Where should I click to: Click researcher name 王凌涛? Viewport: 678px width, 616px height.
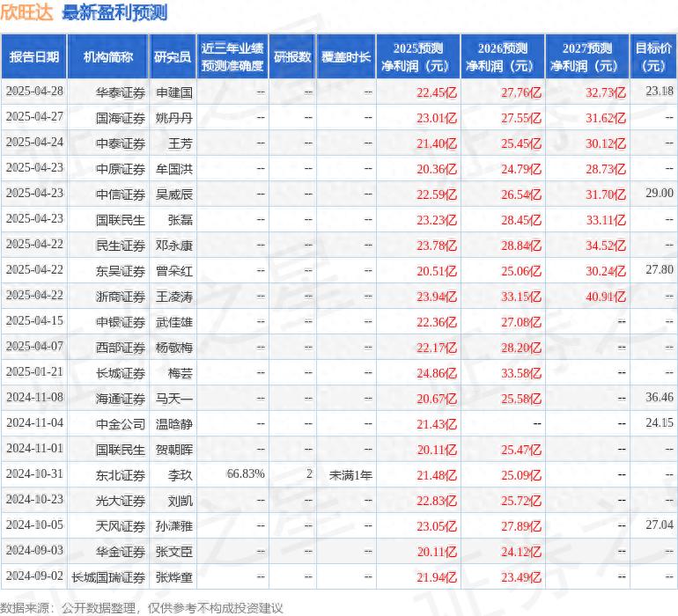tap(174, 297)
